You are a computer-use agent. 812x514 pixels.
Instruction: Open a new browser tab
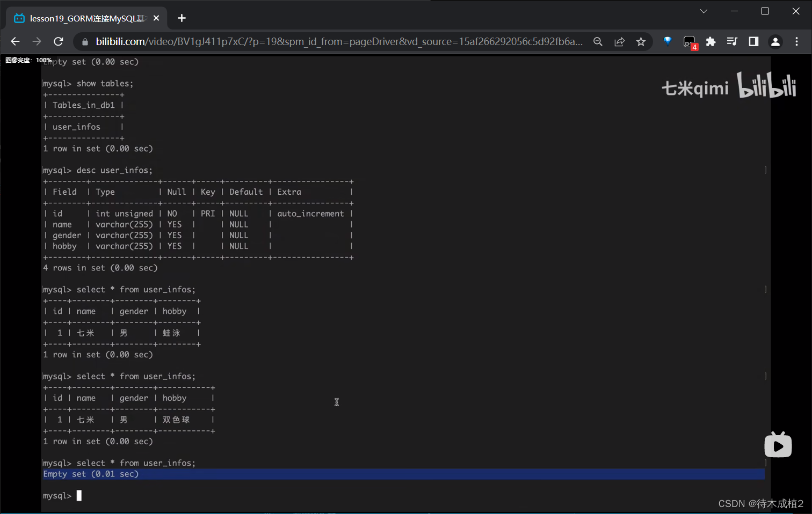point(182,18)
